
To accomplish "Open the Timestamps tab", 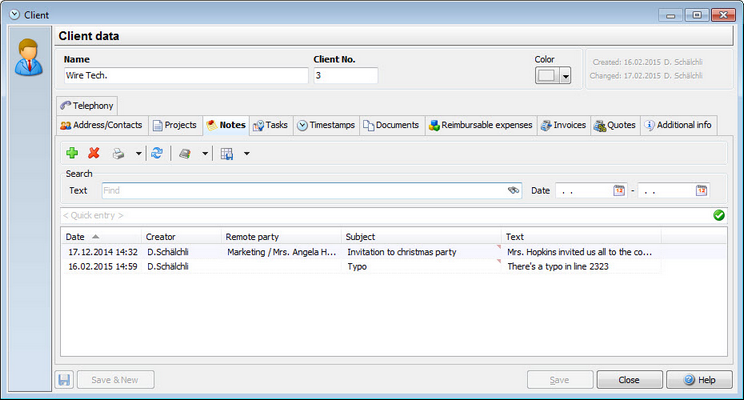I will (x=326, y=125).
